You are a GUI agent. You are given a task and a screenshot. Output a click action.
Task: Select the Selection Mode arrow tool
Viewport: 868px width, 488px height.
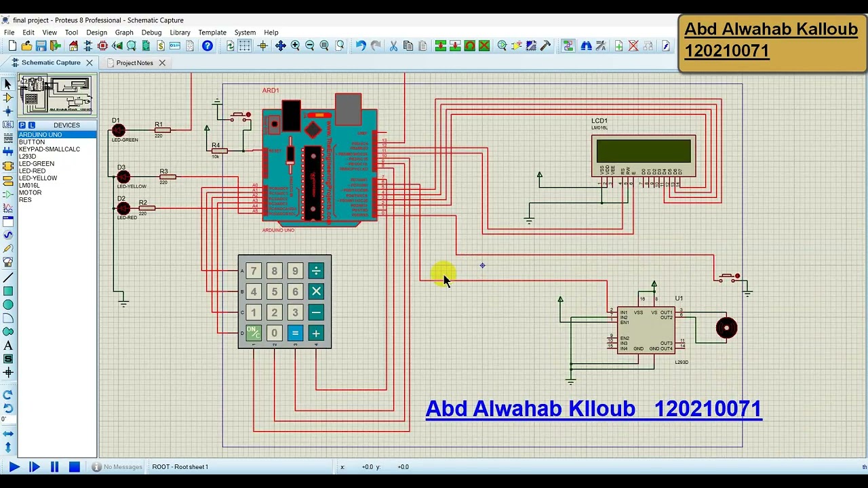8,84
